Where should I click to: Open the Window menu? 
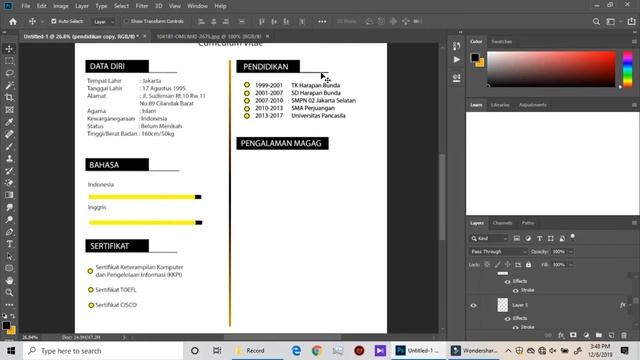197,6
